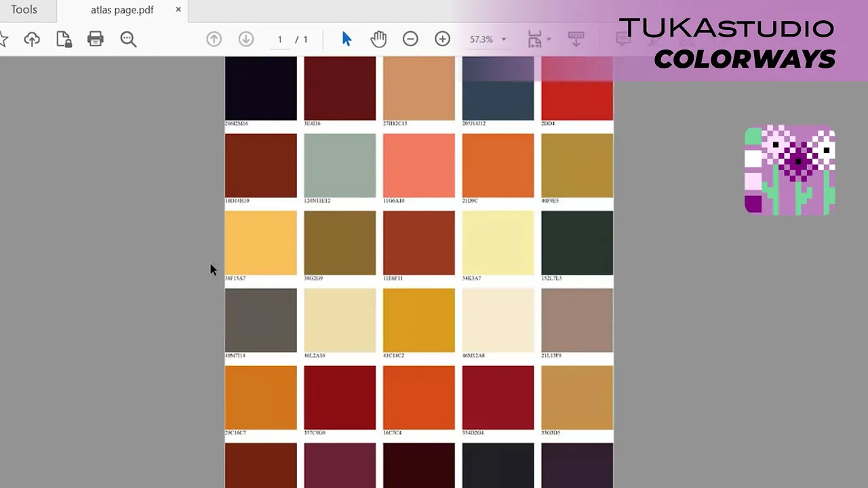Click the text label 266I2M16
Image resolution: width=868 pixels, height=488 pixels.
point(237,123)
